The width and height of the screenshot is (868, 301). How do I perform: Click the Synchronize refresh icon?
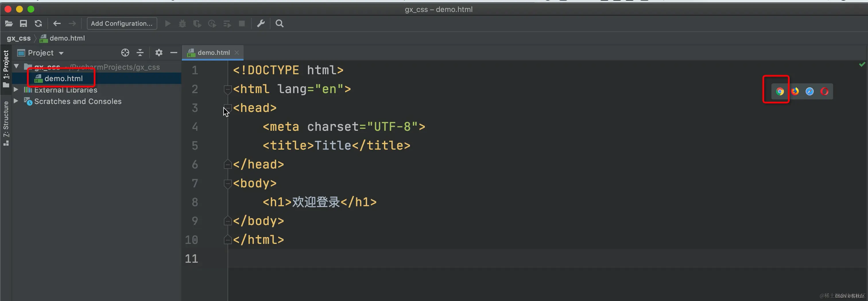coord(38,24)
